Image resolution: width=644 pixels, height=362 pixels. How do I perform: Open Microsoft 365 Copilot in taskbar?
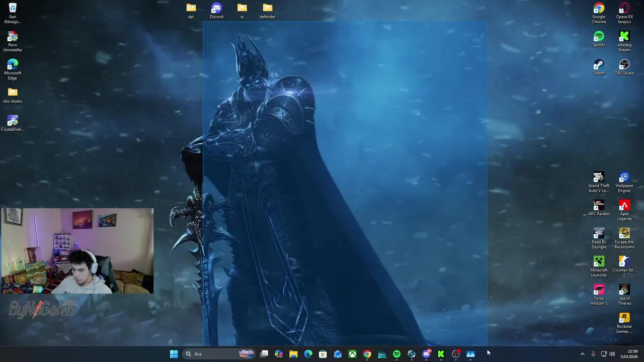pyautogui.click(x=279, y=354)
